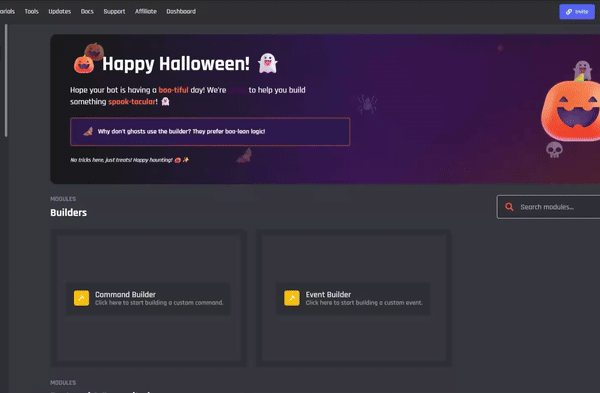This screenshot has height=393, width=600.
Task: Click the 'No tricks here, just treats' text
Action: [x=121, y=160]
